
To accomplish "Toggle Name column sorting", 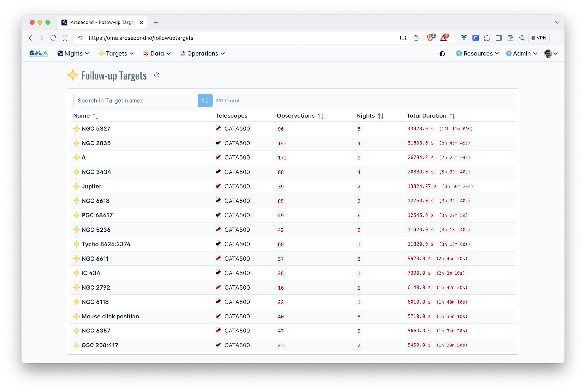I will point(96,115).
